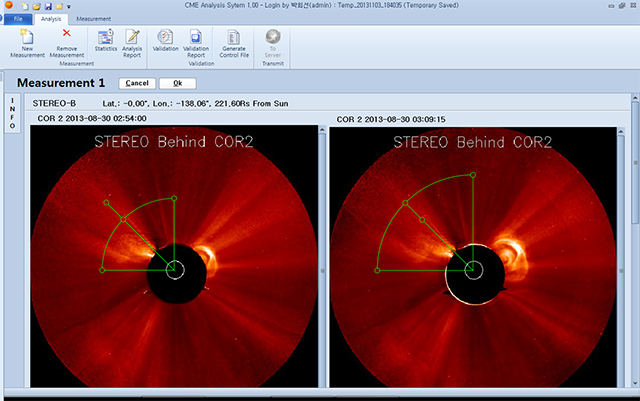Click the Lat/Lon position readout text
Image resolution: width=640 pixels, height=401 pixels.
pyautogui.click(x=195, y=104)
